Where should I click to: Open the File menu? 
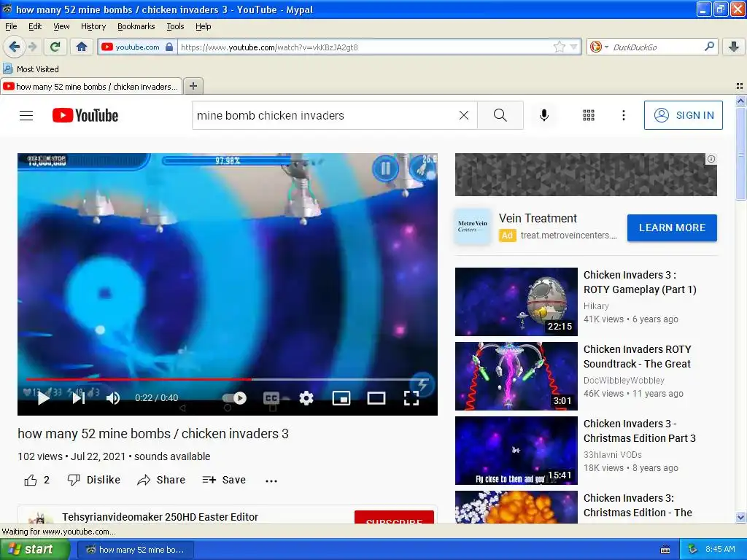point(11,26)
